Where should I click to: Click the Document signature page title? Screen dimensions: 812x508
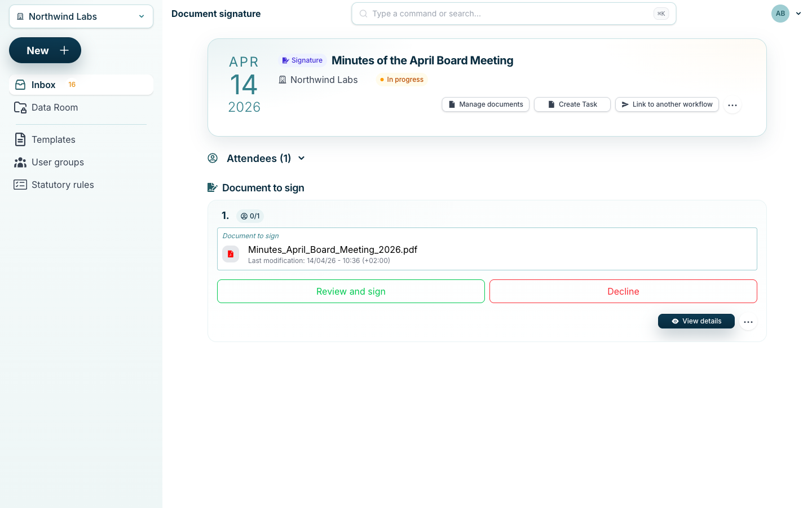pos(216,14)
